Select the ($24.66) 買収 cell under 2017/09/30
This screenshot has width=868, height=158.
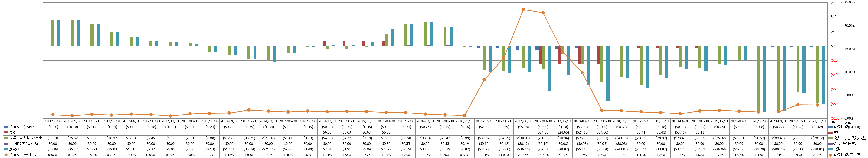coord(543,132)
